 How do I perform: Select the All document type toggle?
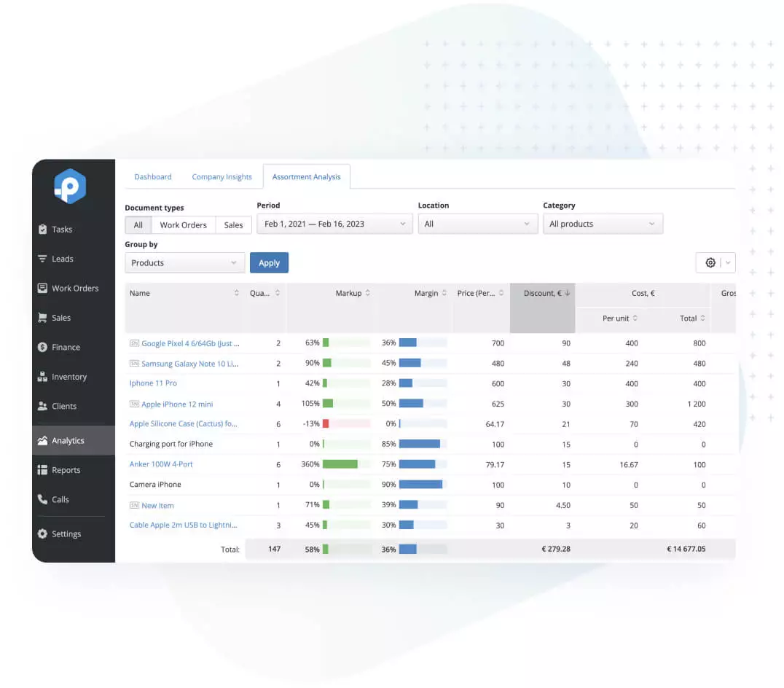pos(138,225)
